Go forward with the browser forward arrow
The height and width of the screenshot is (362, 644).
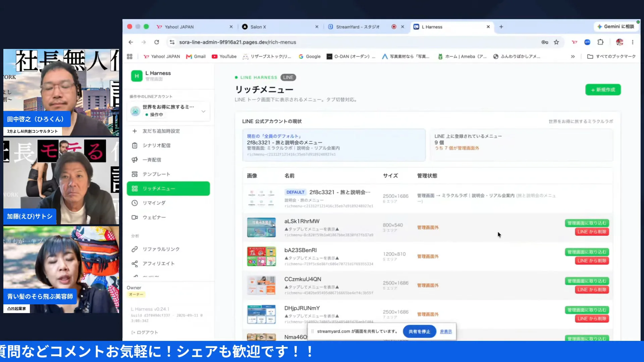coord(144,42)
